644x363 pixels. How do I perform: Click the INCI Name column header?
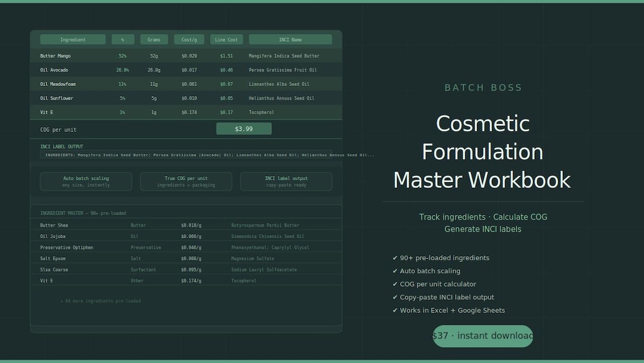click(x=290, y=39)
